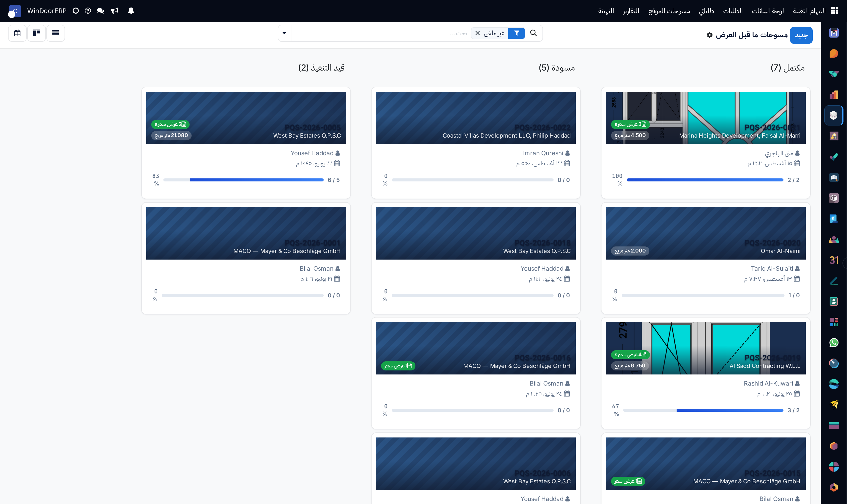This screenshot has width=847, height=504.
Task: Open the contacts app icon in sidebar
Action: coord(834,301)
